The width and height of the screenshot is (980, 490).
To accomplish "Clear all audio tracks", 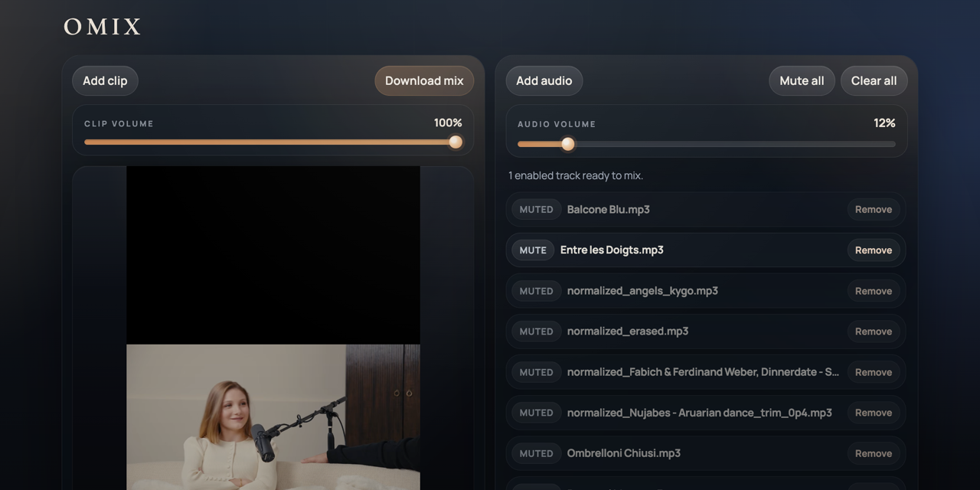I will tap(874, 80).
